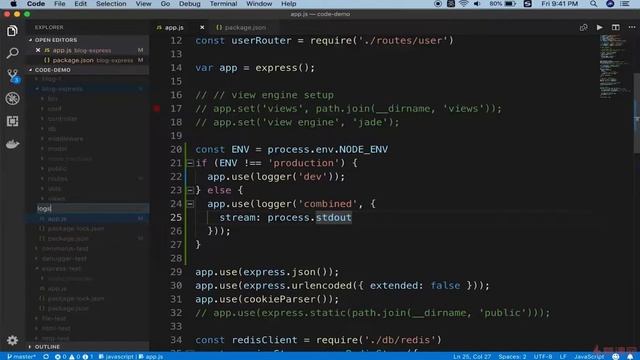Click the minimap code overview
Screen dimensions: 640x360
[x=615, y=66]
